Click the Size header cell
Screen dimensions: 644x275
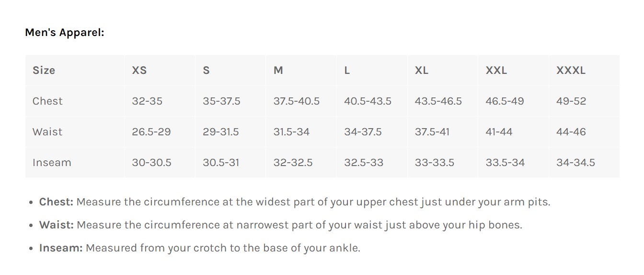pos(44,70)
